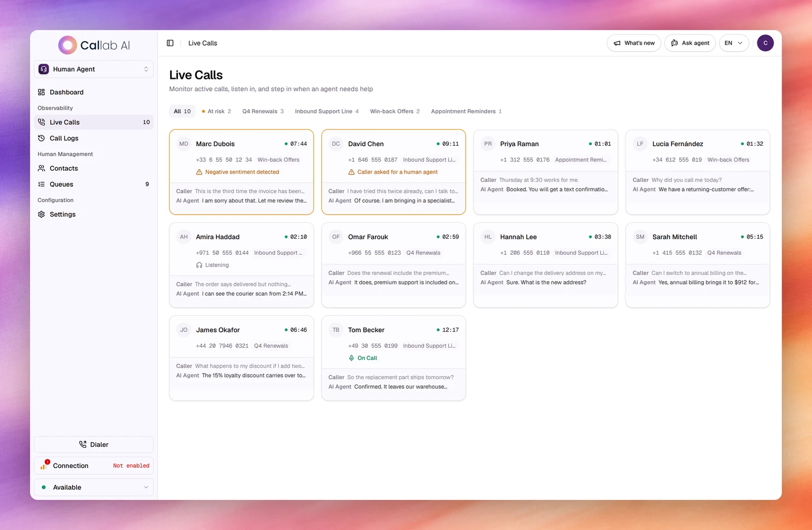This screenshot has height=530, width=812.
Task: Select Appointment Reminders filter tab
Action: [466, 111]
